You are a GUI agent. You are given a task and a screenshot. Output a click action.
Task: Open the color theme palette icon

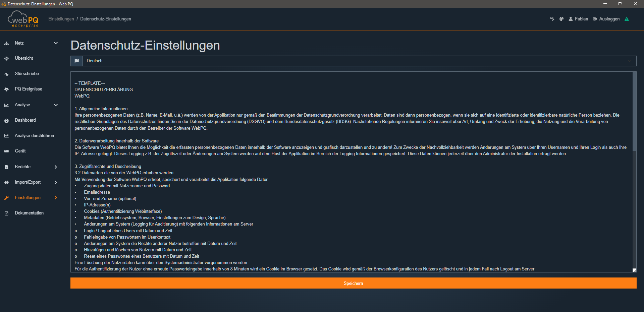[561, 19]
